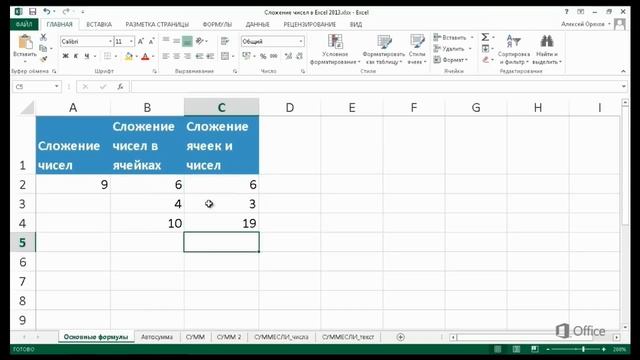
Task: Toggle wrap text button
Action: click(x=225, y=41)
